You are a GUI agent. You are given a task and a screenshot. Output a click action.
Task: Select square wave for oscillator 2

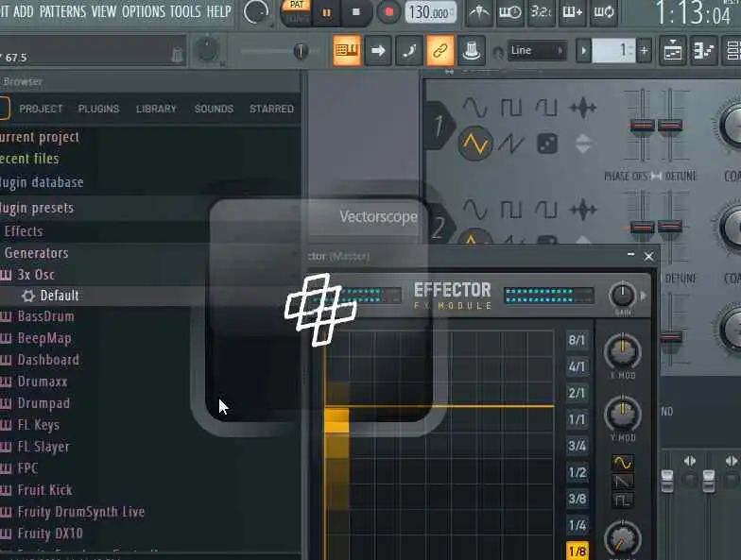pos(510,210)
